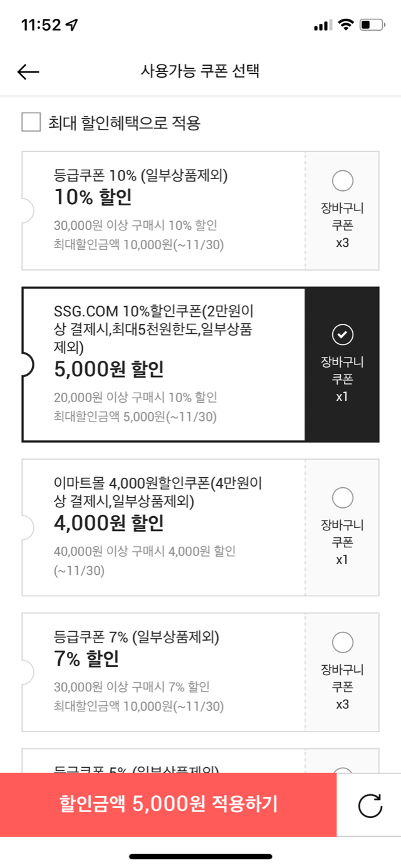
Task: Tap the 7% 할인 coupon card text
Action: click(86, 659)
